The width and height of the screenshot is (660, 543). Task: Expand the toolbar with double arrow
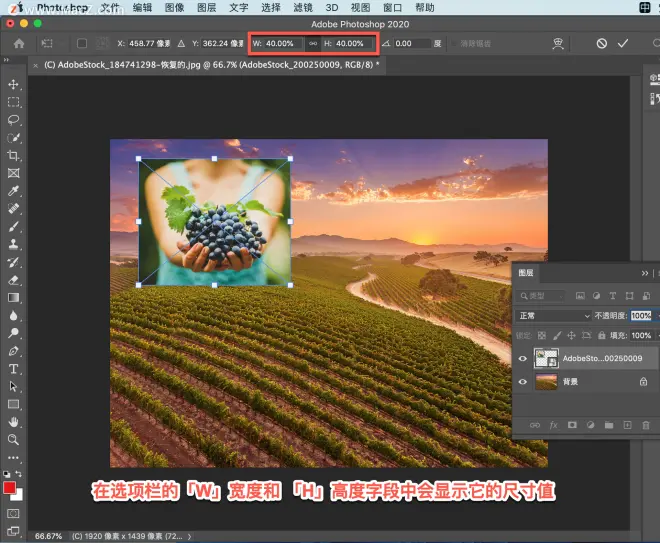(x=6, y=60)
